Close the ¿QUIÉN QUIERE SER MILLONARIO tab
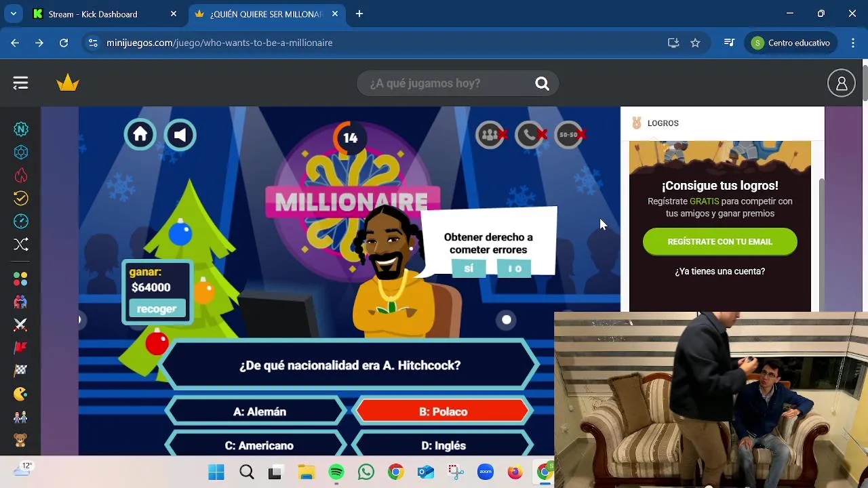868x488 pixels. pyautogui.click(x=334, y=14)
